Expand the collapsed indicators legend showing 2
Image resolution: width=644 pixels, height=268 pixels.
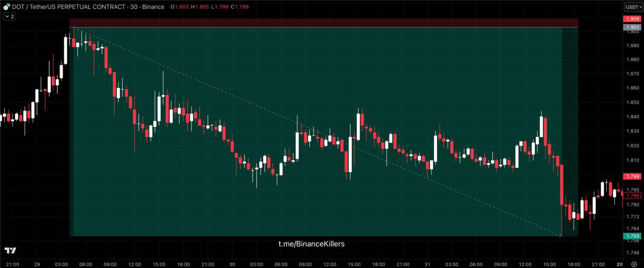coord(9,17)
